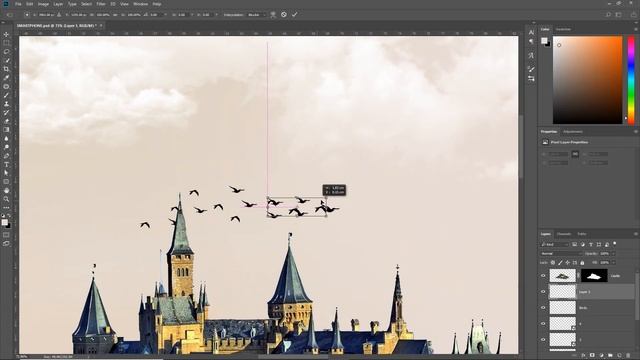Click the hue slider strip
This screenshot has width=640, height=360.
pyautogui.click(x=631, y=80)
